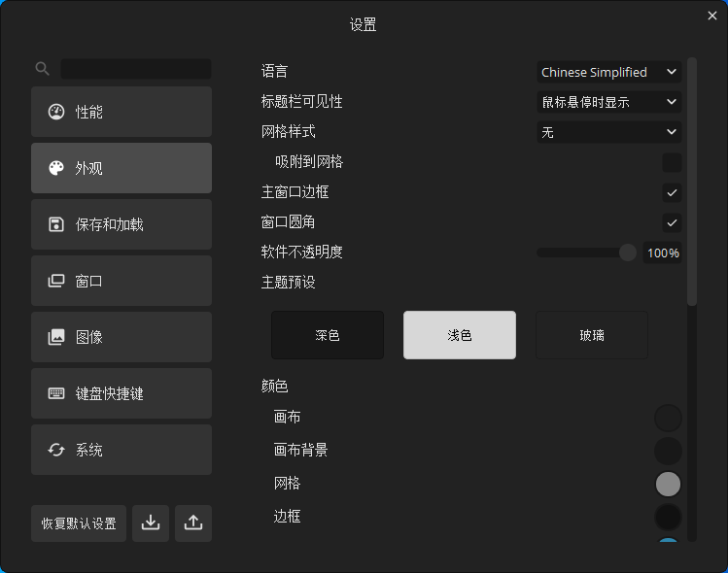Click the 系统 refresh arrows icon
The height and width of the screenshot is (573, 728).
(56, 450)
